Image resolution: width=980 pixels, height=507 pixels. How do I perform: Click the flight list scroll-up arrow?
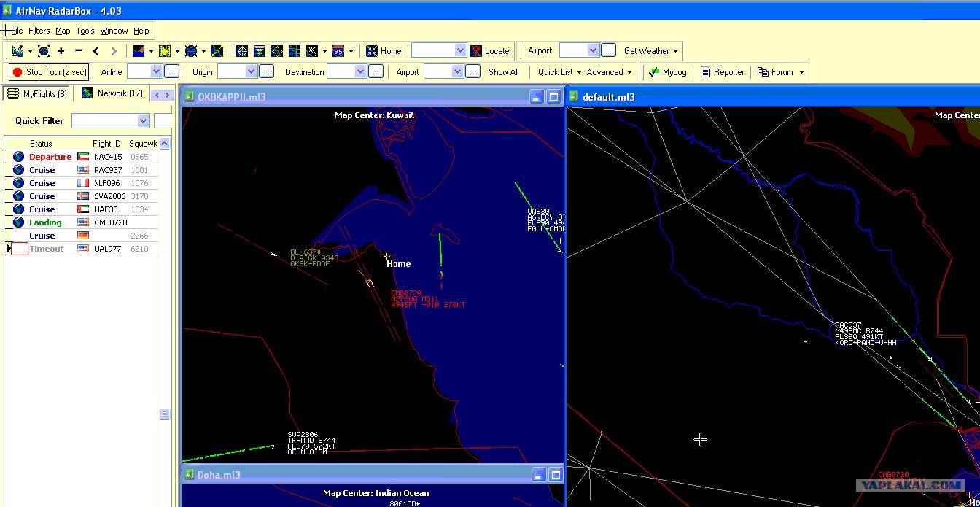(165, 144)
